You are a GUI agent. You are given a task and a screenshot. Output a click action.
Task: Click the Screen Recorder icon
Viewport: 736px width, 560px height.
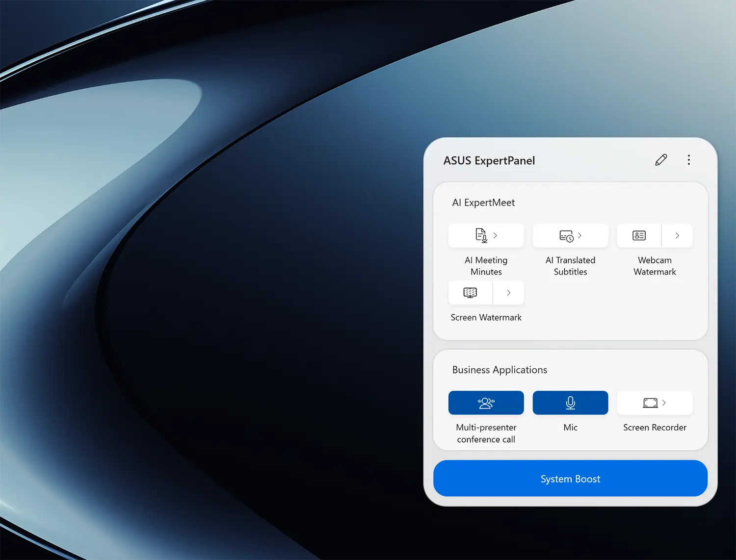pos(650,403)
